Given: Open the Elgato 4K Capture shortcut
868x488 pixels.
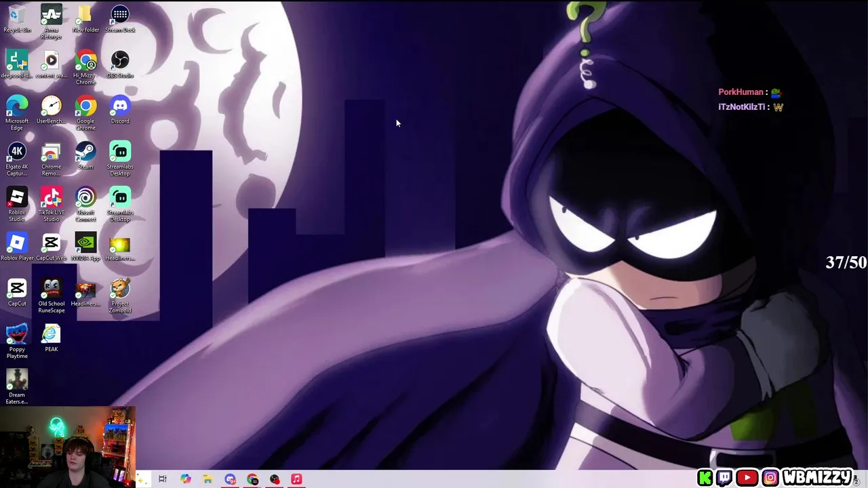Looking at the screenshot, I should point(17,159).
